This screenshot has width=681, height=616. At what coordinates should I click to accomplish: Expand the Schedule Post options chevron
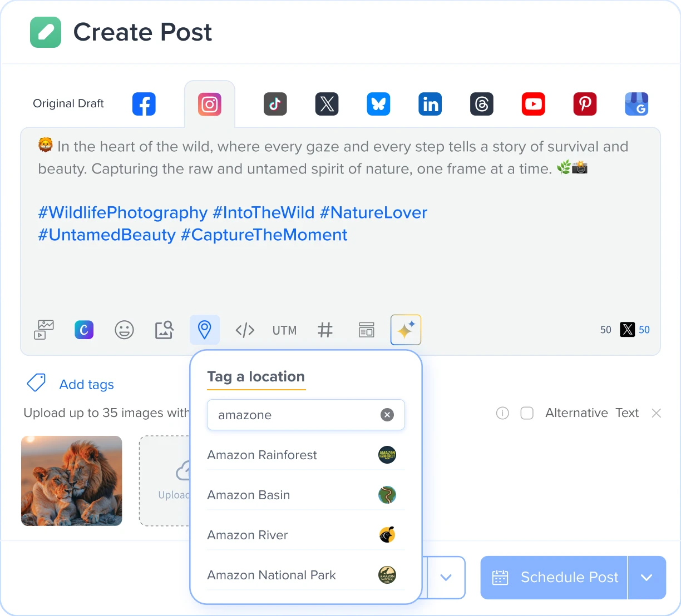647,578
